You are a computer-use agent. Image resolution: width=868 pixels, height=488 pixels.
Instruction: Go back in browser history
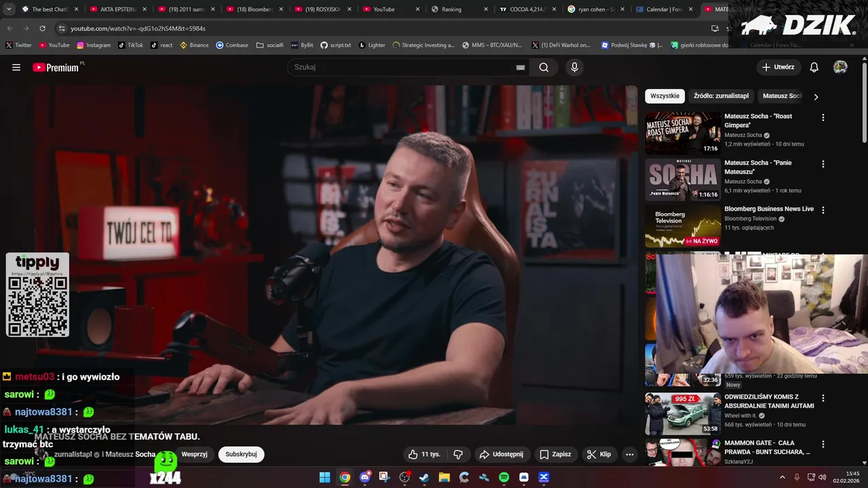coord(9,28)
